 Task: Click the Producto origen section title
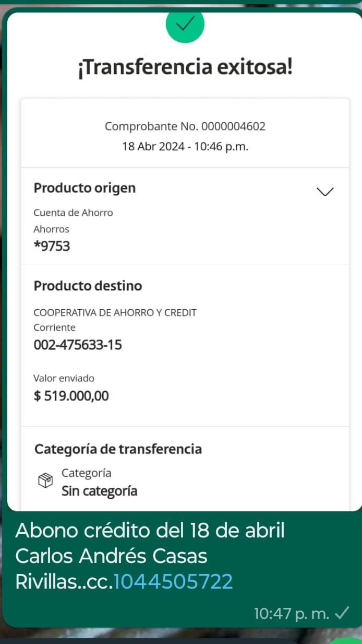point(85,188)
